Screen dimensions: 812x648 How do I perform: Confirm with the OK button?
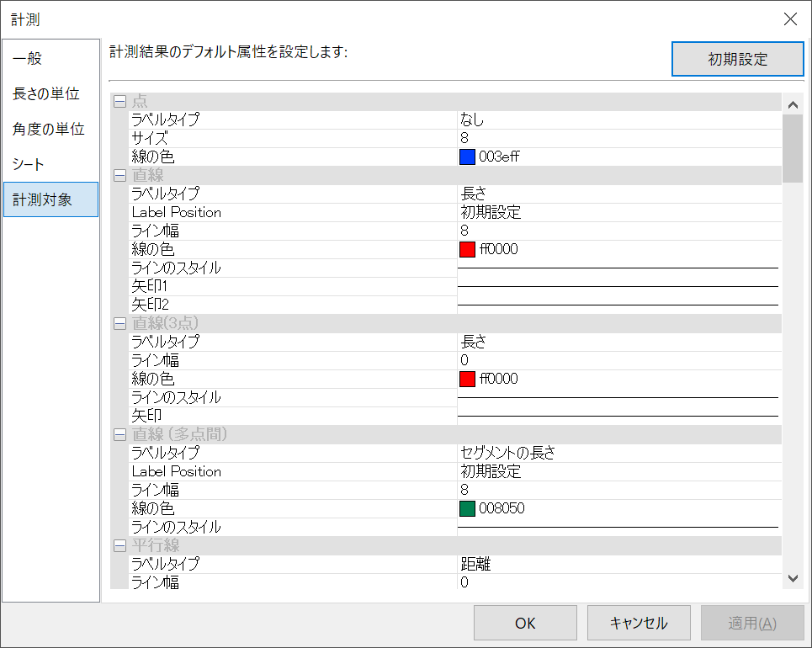pos(525,623)
